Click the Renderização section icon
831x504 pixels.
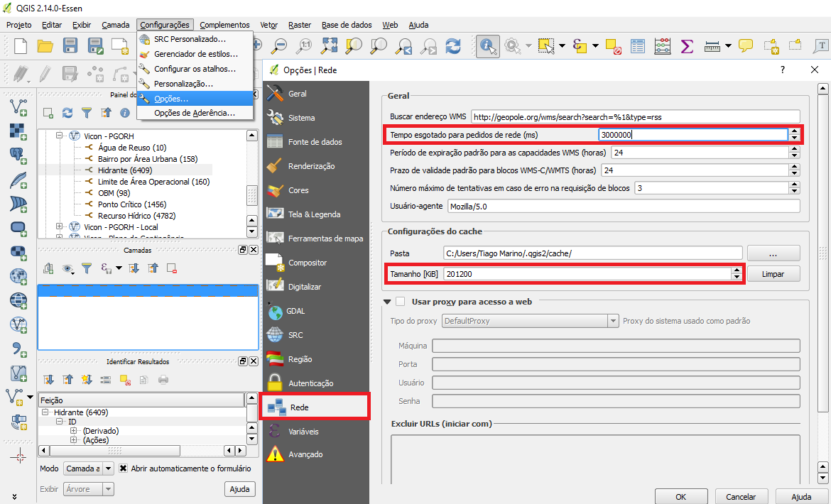tap(275, 166)
